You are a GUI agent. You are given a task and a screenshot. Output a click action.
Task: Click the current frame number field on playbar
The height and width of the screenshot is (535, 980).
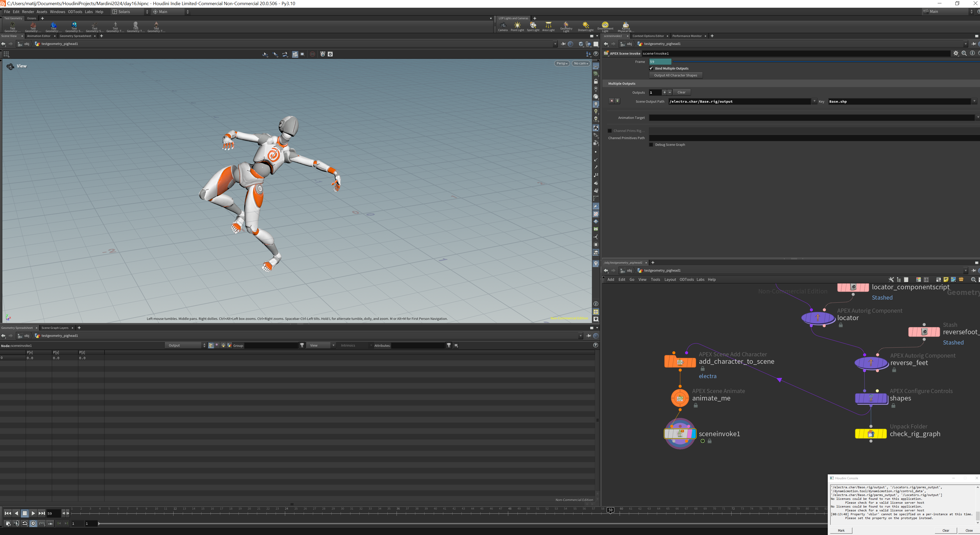pyautogui.click(x=53, y=513)
